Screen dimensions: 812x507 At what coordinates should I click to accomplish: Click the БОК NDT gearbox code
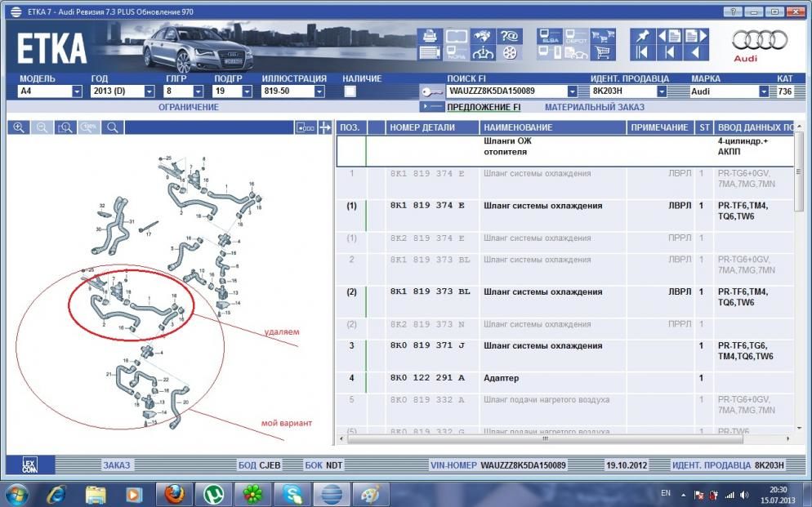[x=323, y=465]
